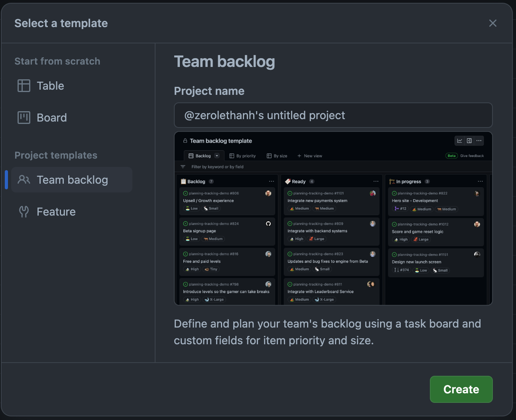Open the three-dot menu in preview header

point(479,141)
